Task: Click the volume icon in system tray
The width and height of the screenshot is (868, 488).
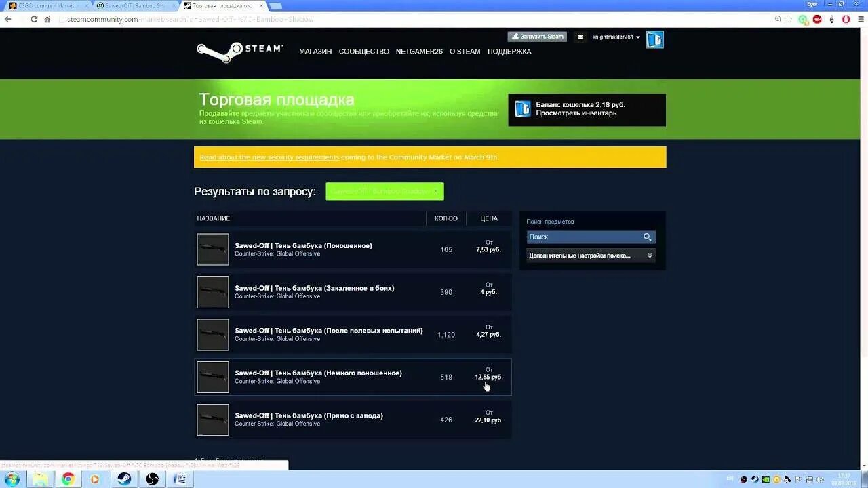Action: coord(819,479)
